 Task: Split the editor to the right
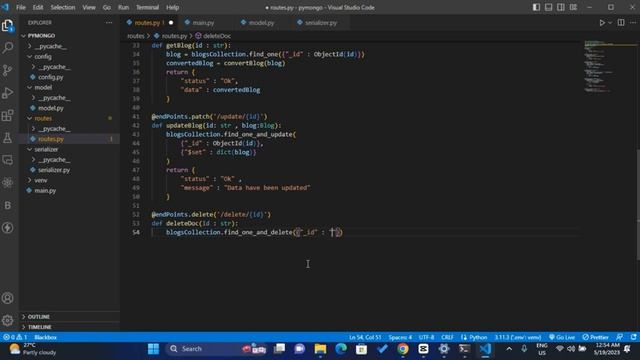(621, 23)
